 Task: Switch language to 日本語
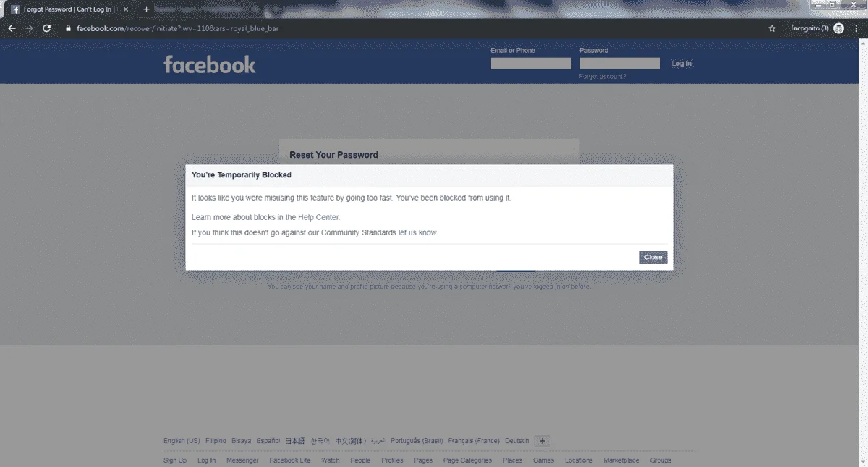(x=295, y=441)
